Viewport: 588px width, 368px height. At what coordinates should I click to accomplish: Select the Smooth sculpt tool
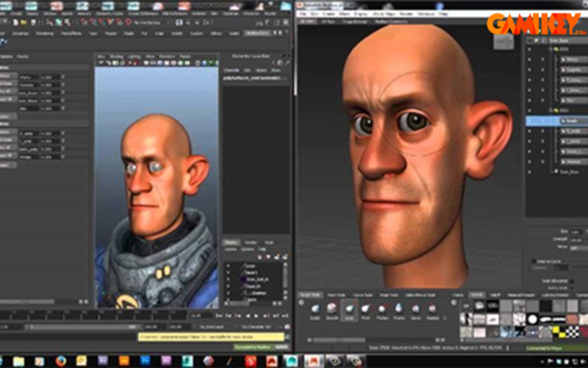coord(331,311)
